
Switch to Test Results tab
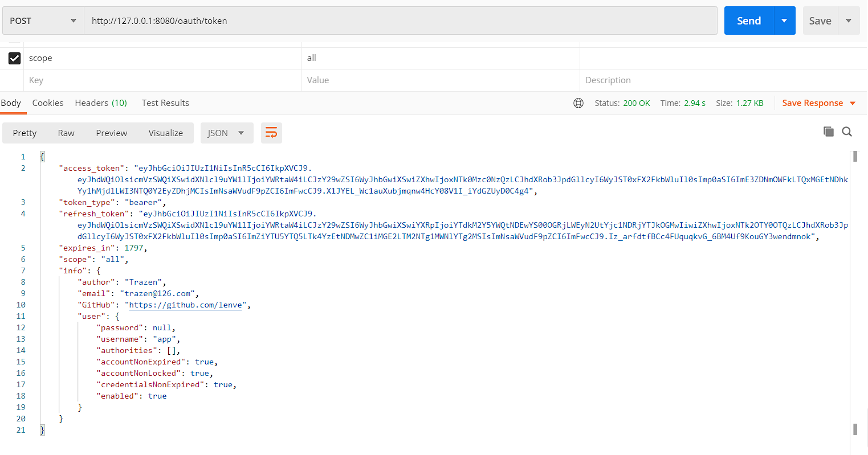pos(165,103)
